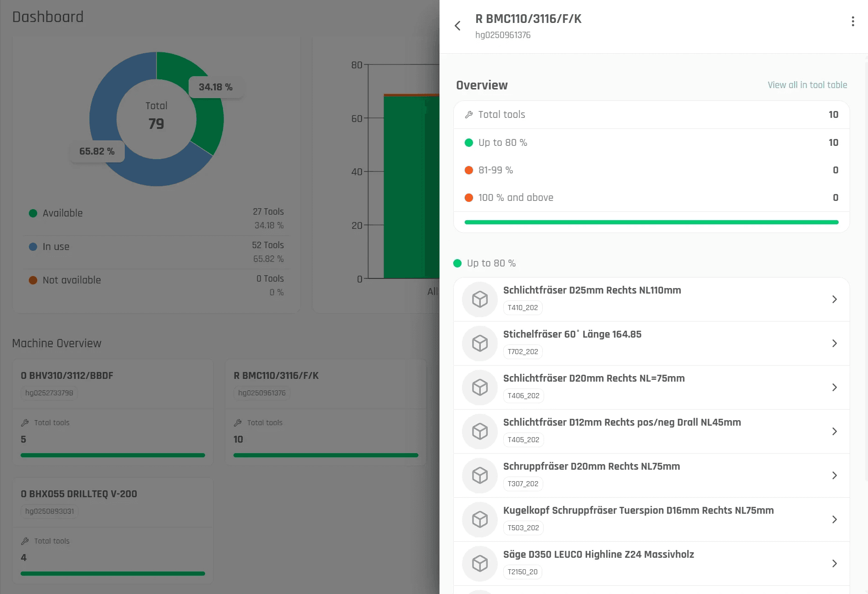Screen dimensions: 868x594
Task: Click the T2150_20 tool tag
Action: [x=523, y=572]
